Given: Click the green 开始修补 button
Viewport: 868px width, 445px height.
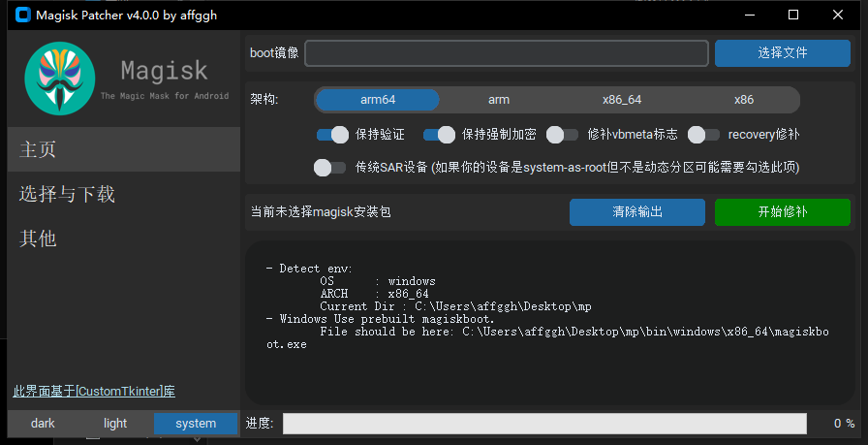Looking at the screenshot, I should pos(782,212).
